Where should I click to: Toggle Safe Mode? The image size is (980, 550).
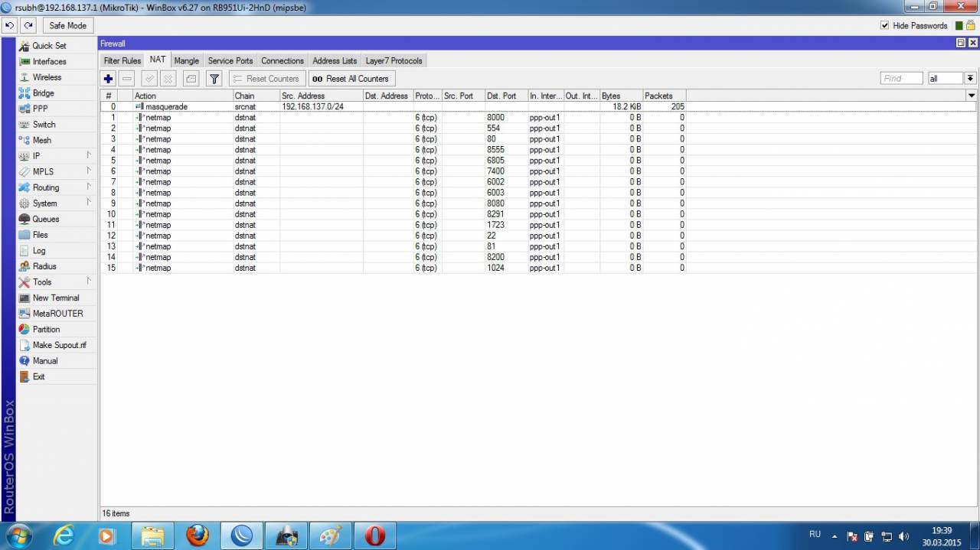(67, 25)
